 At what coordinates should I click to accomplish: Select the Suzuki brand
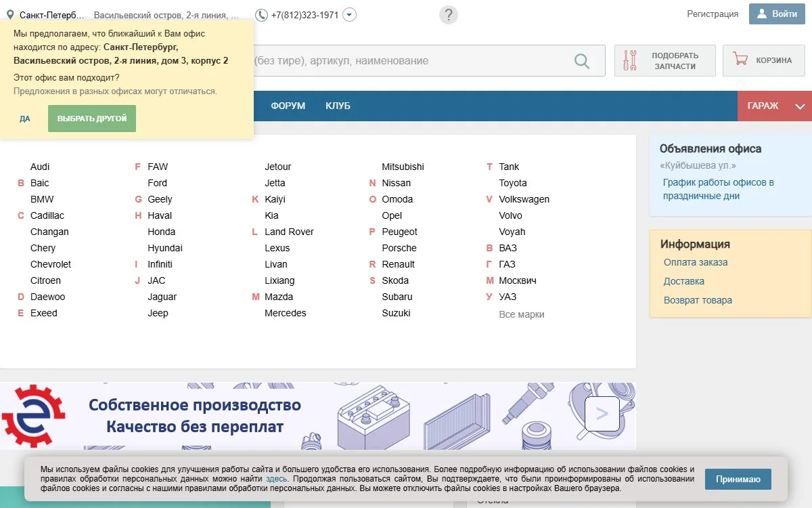(x=397, y=313)
